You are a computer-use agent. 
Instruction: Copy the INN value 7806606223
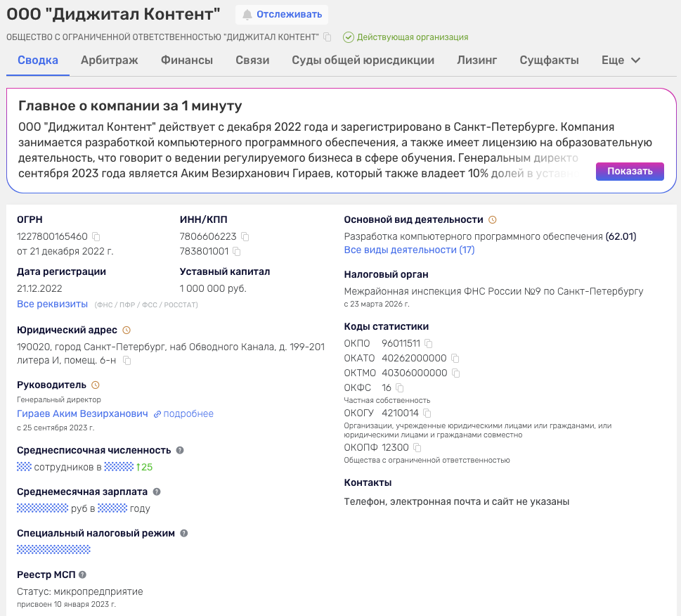(x=245, y=236)
